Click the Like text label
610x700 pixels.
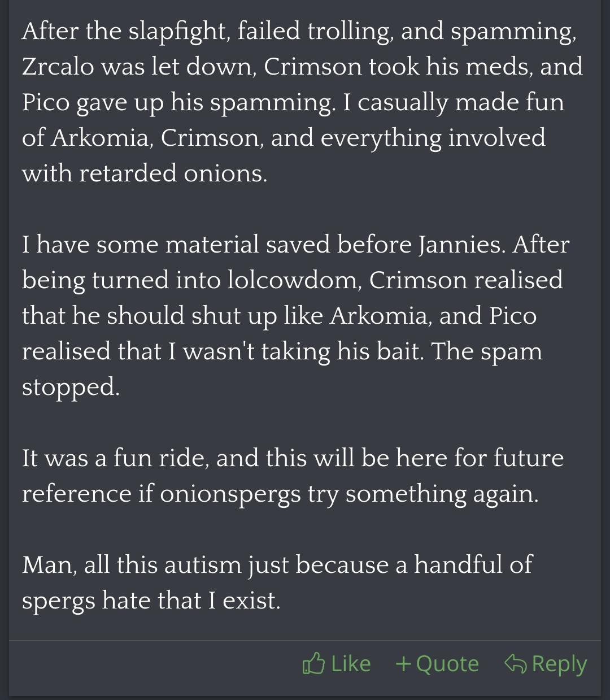click(351, 664)
